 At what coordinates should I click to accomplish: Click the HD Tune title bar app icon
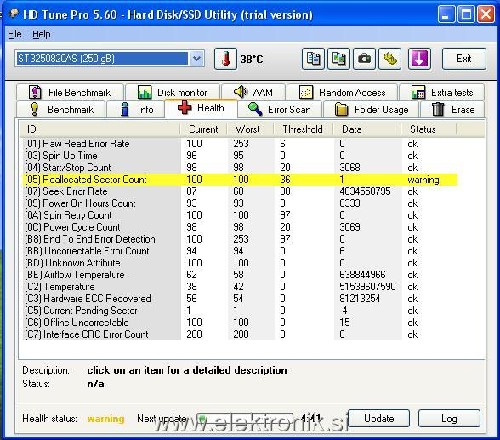pos(14,14)
